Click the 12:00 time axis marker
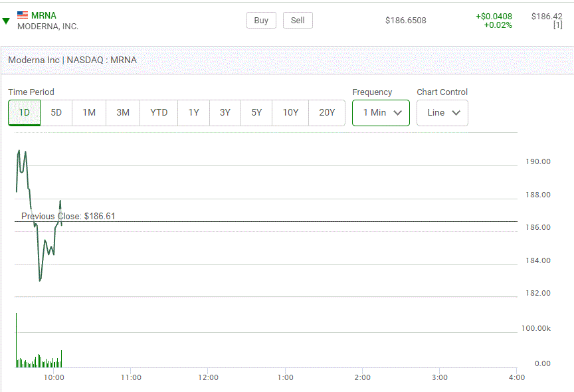The height and width of the screenshot is (392, 574). point(209,377)
